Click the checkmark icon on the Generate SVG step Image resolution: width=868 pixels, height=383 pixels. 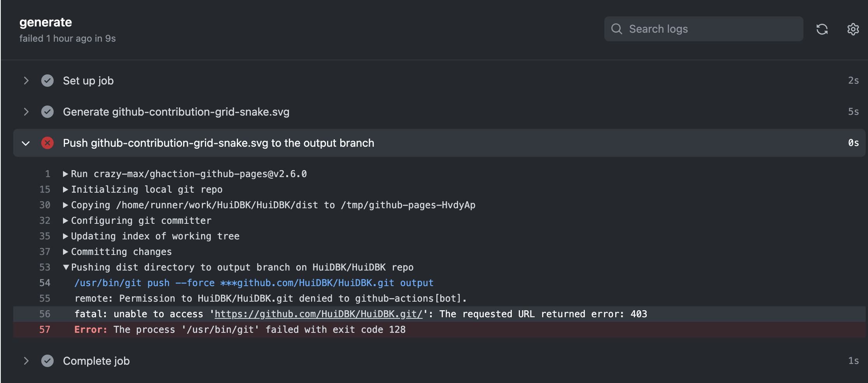[x=47, y=112]
